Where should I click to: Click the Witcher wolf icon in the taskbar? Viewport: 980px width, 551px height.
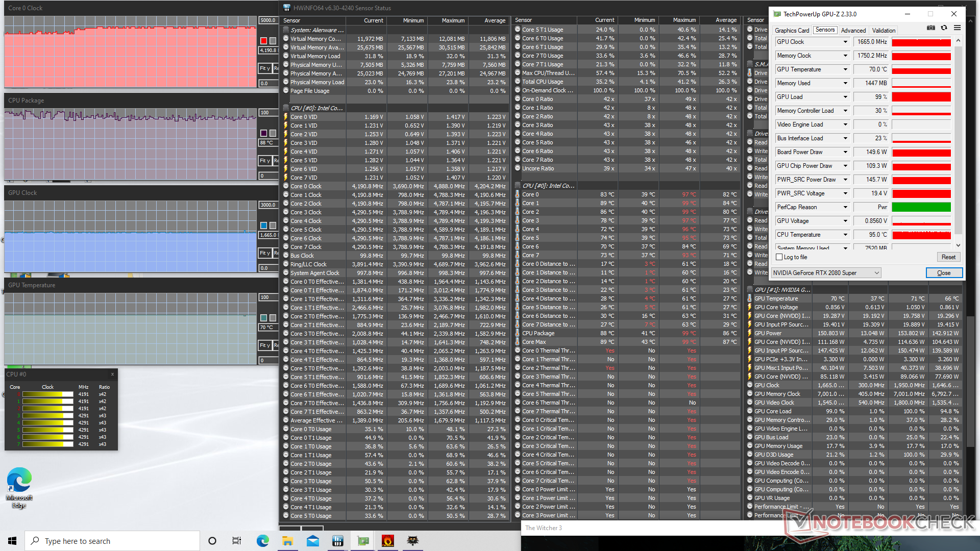413,541
